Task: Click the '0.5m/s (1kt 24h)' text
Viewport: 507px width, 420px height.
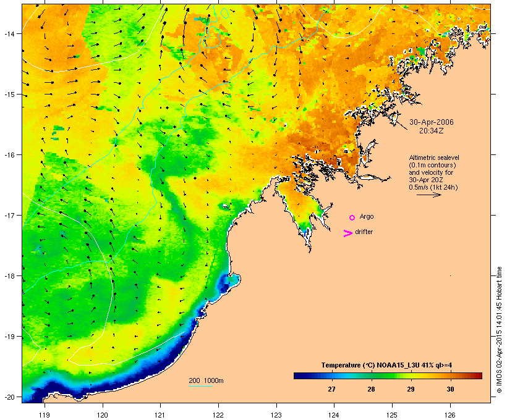Action: pos(433,187)
